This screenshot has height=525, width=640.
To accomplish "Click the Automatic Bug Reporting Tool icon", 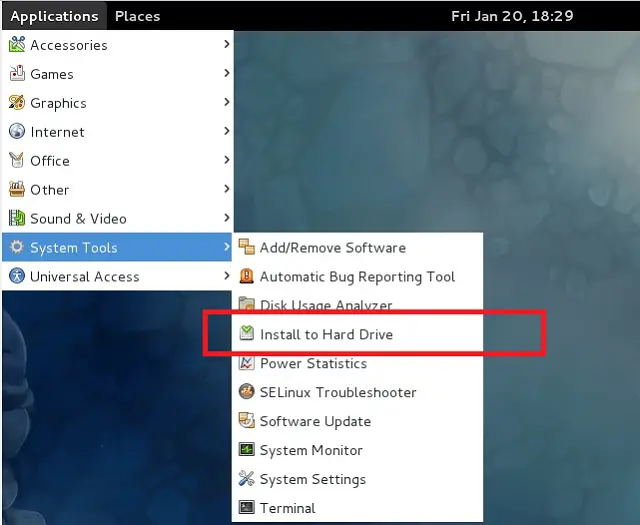I will click(247, 276).
